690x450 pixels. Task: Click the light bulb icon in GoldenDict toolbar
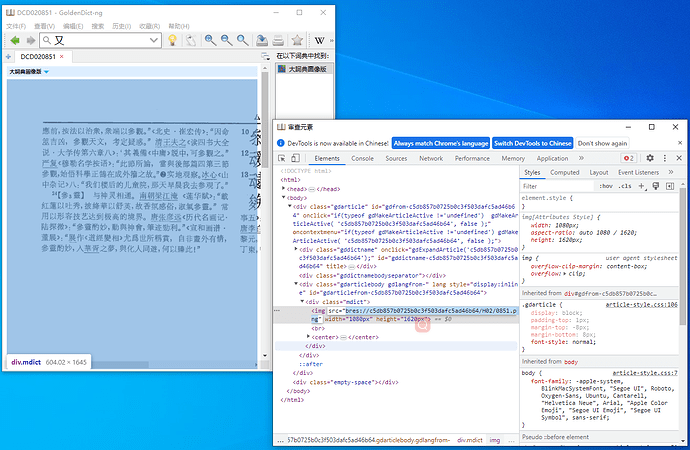pyautogui.click(x=172, y=40)
